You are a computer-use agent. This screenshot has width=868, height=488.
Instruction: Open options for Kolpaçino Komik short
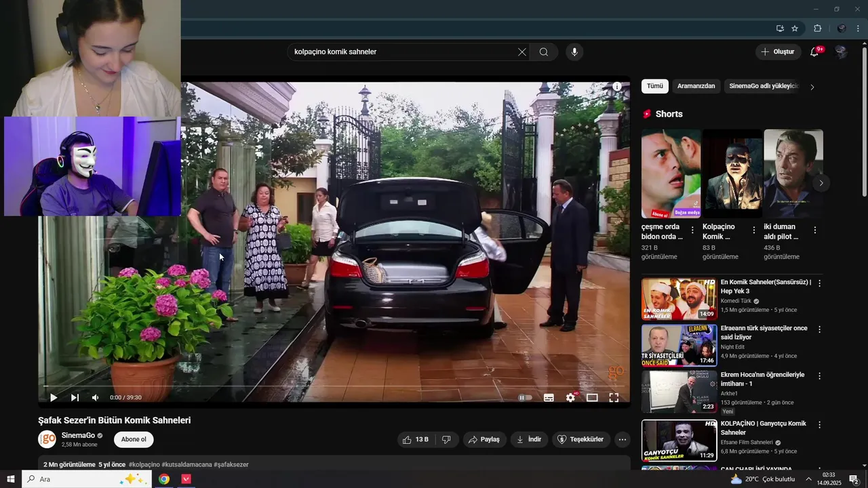[x=753, y=230]
